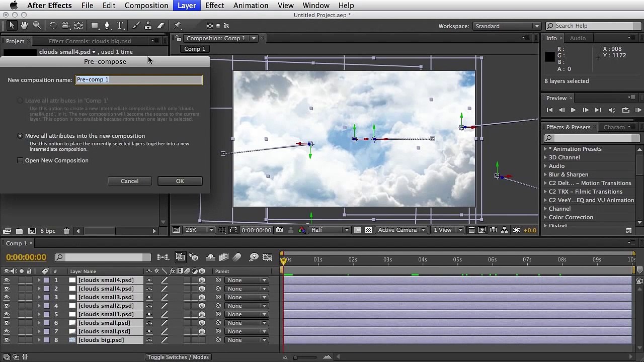
Task: Click the 8 bpc color depth button
Action: coord(48,231)
